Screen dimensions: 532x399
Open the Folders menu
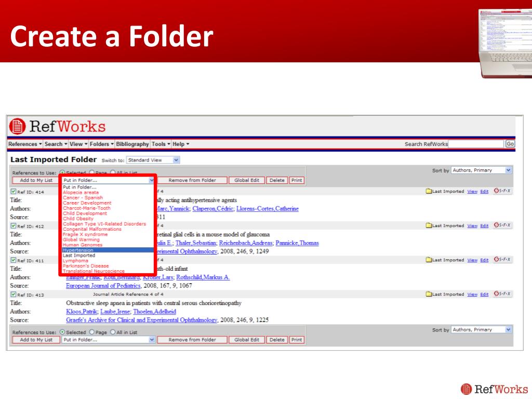(x=101, y=144)
